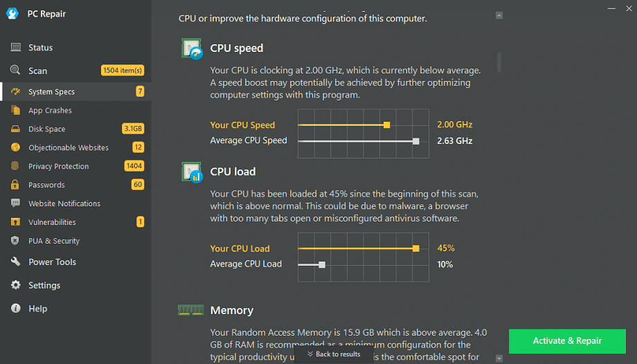Go to Website Notifications
The image size is (637, 364).
click(x=64, y=204)
